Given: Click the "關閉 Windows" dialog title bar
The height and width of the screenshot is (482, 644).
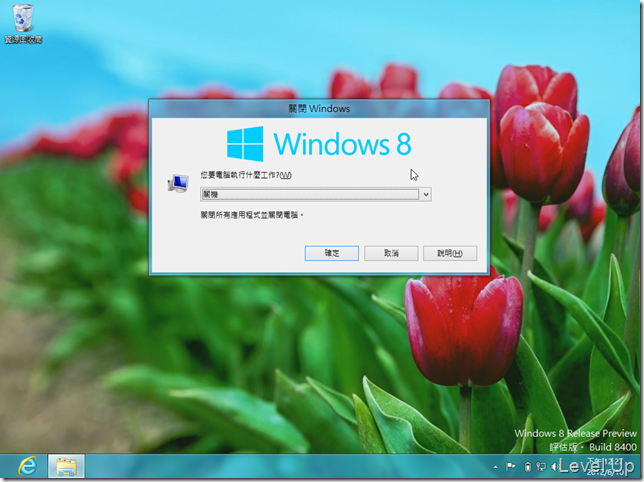Looking at the screenshot, I should coord(319,108).
